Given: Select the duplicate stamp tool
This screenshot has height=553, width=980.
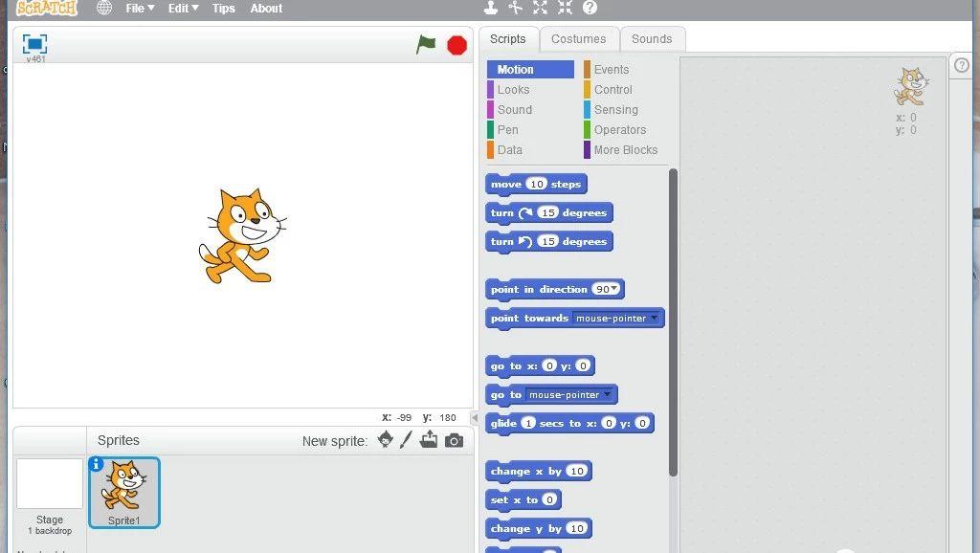Looking at the screenshot, I should pos(490,8).
